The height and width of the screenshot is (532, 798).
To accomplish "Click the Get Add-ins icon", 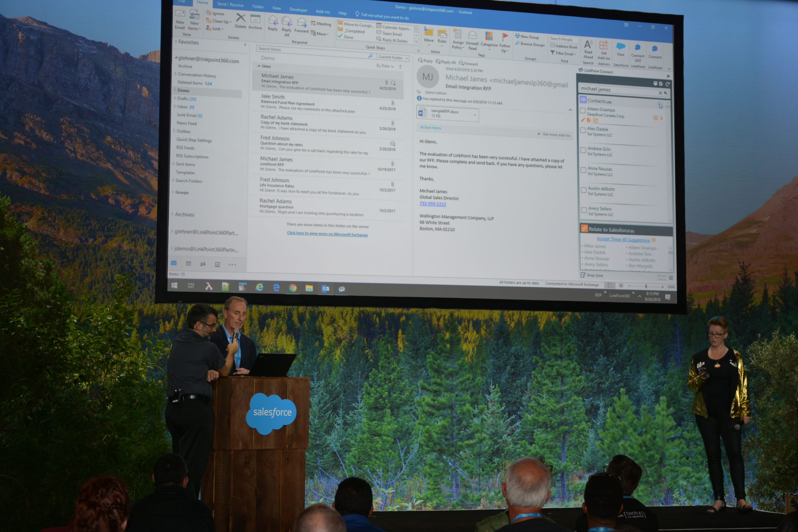I will pos(603,45).
